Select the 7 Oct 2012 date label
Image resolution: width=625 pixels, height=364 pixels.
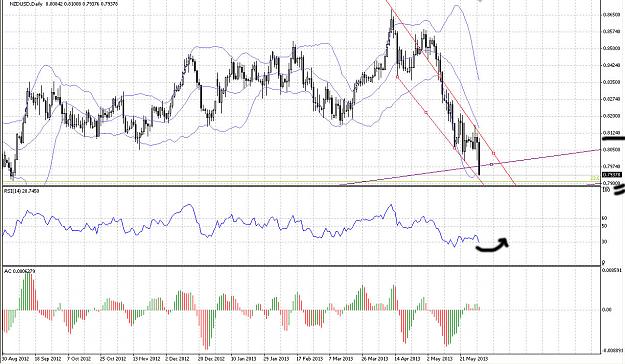point(80,359)
